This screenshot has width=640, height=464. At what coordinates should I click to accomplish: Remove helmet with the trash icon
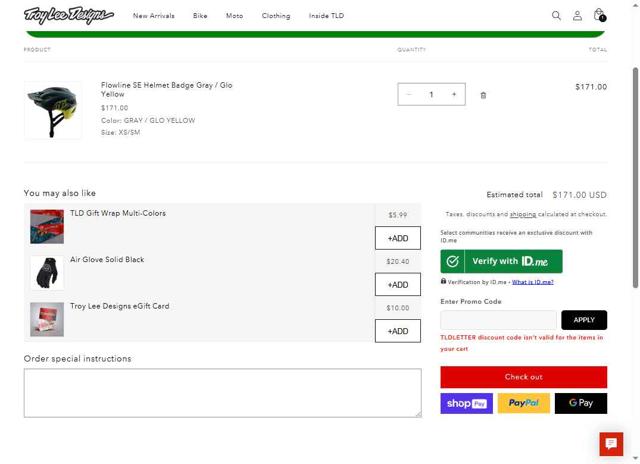click(x=483, y=95)
